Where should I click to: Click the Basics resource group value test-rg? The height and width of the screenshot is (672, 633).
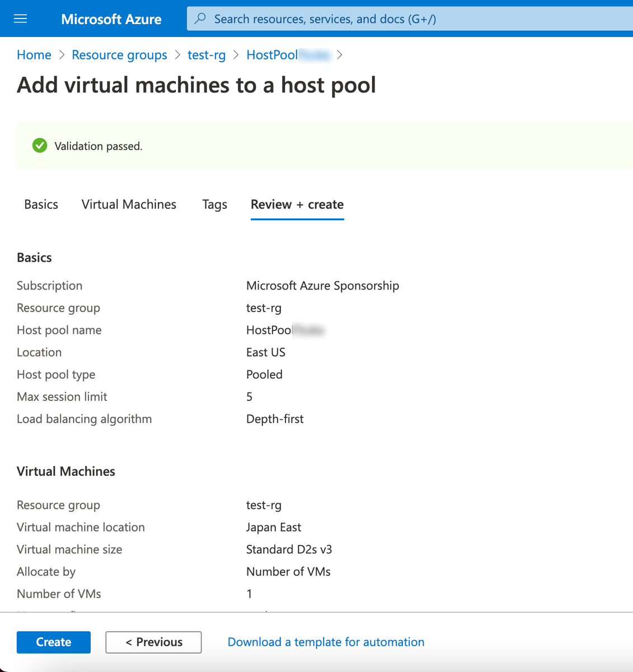264,308
